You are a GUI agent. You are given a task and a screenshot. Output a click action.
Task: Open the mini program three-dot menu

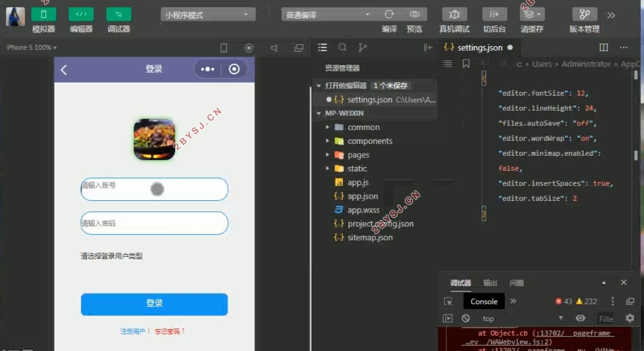click(207, 69)
